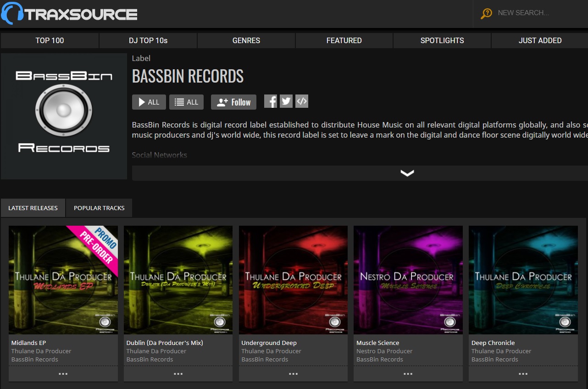The width and height of the screenshot is (588, 389).
Task: Open Deep Chronicle cover art
Action: click(x=523, y=280)
